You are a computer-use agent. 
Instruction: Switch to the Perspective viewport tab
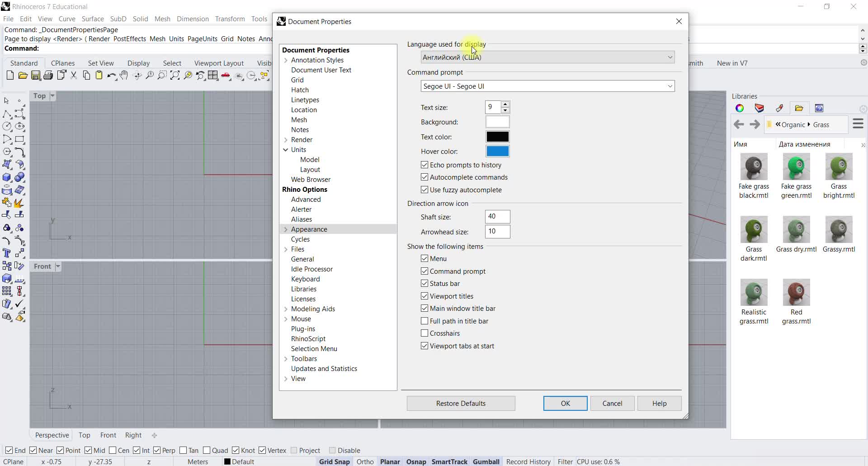(x=52, y=435)
